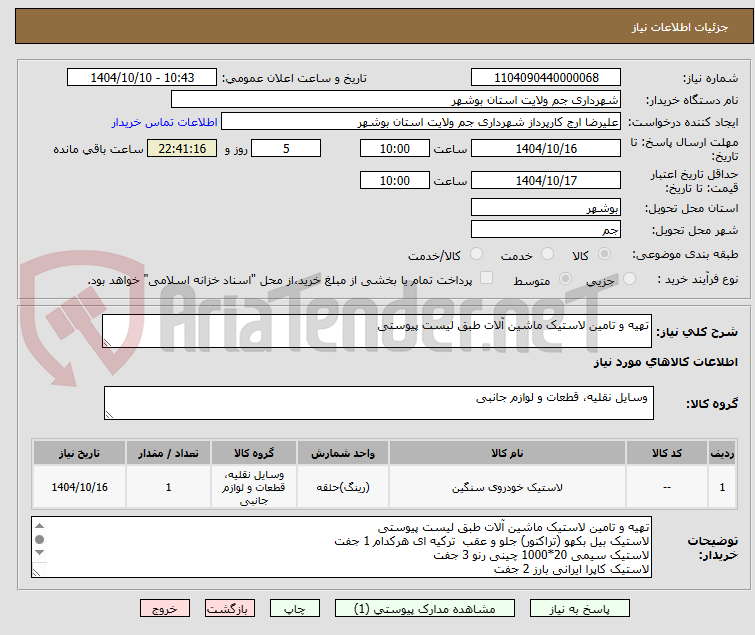This screenshot has height=635, width=755.
Task: Click the need number field 1104090440000068
Action: [546, 78]
